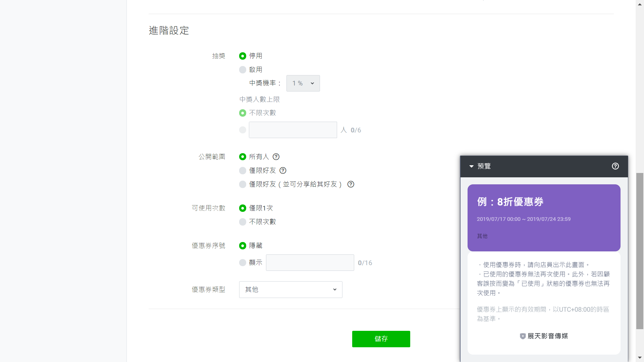Click the 其他 label on coupon preview

tap(482, 236)
